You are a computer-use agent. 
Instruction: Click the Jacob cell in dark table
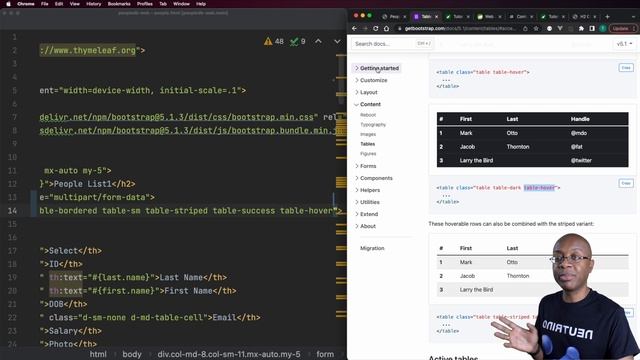click(467, 147)
